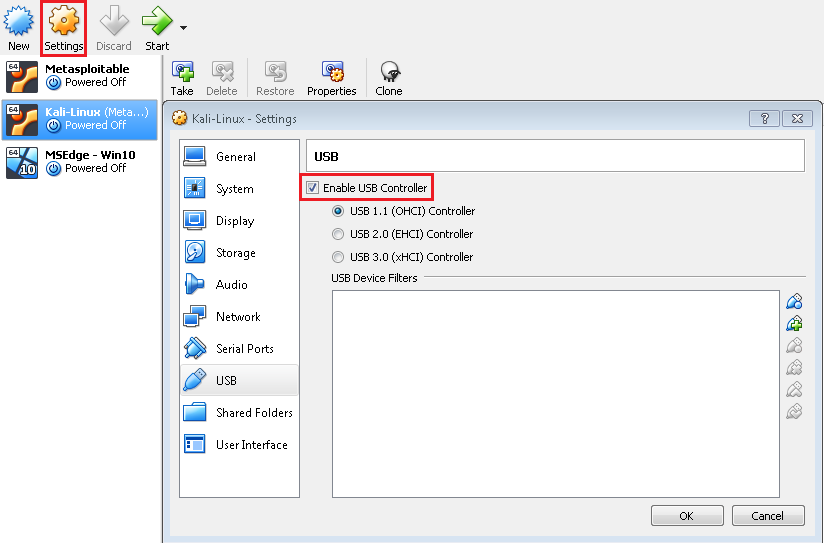Close the Kali-Linux Settings dialog
Viewport: 824px width, 543px height.
[797, 118]
